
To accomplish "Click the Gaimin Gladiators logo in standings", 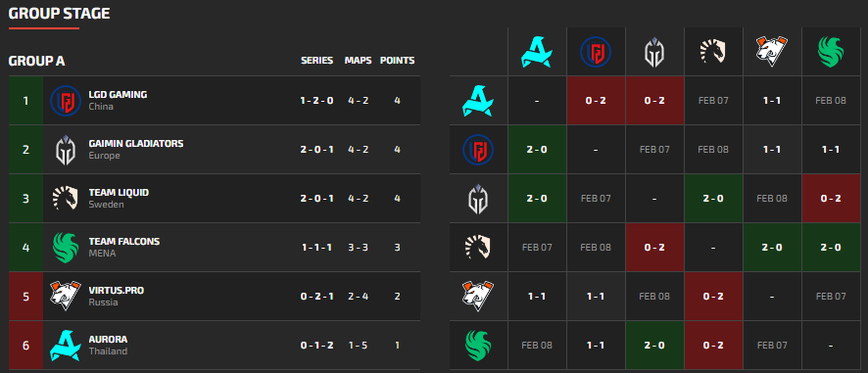I will 66,150.
